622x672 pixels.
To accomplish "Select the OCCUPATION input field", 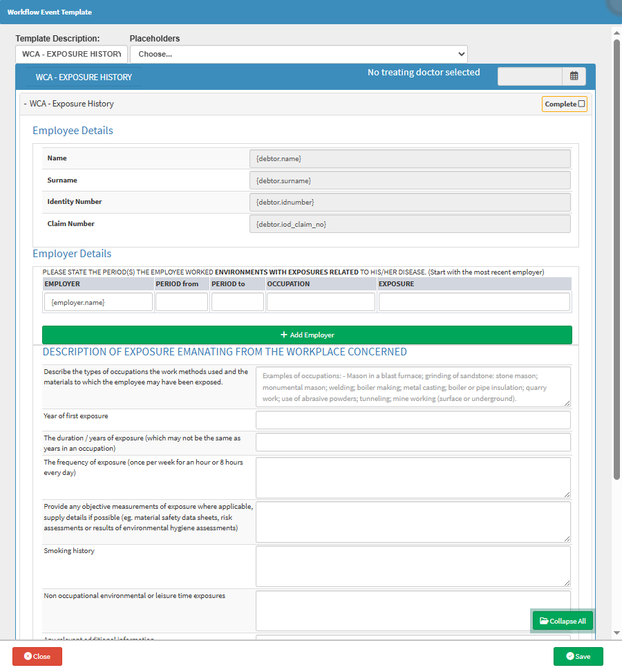I will [x=321, y=302].
